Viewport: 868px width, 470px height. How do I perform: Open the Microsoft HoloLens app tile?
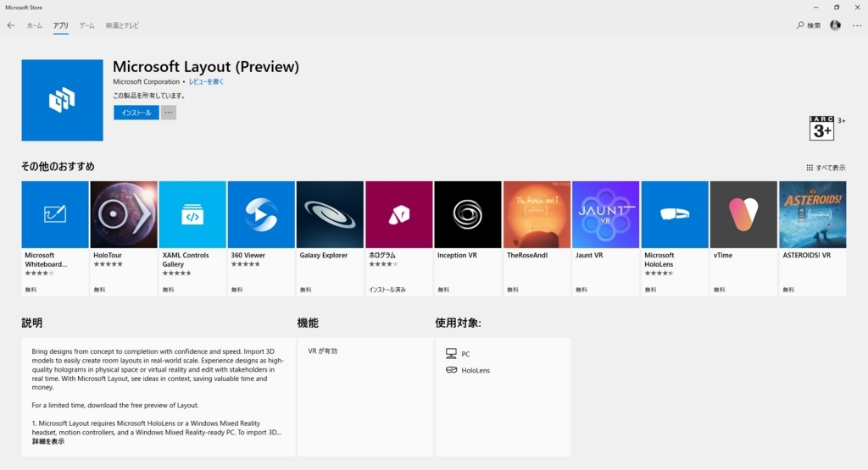[x=675, y=238]
